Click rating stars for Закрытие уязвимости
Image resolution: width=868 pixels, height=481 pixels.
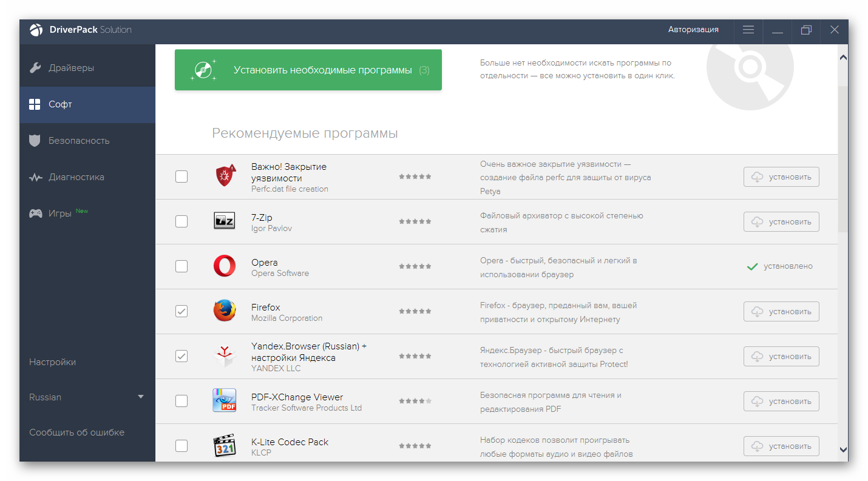click(415, 177)
